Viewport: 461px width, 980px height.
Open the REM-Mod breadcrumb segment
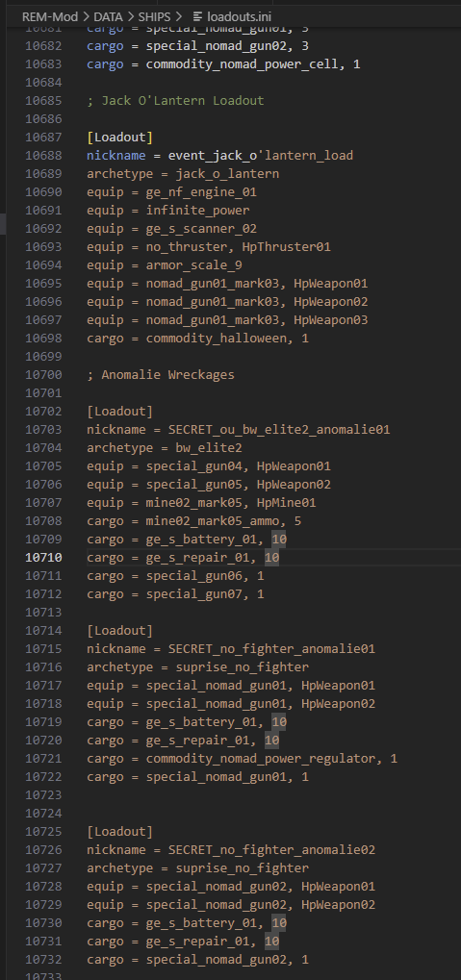[x=49, y=17]
